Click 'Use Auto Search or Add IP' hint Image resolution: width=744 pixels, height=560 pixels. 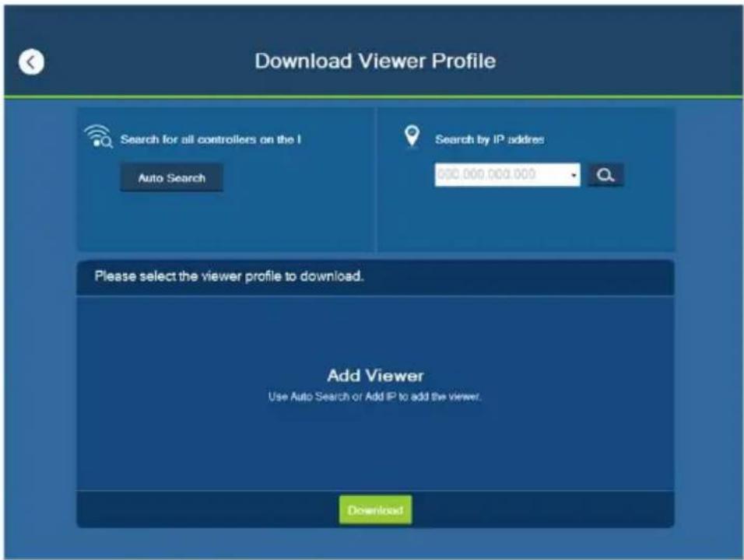pyautogui.click(x=375, y=397)
